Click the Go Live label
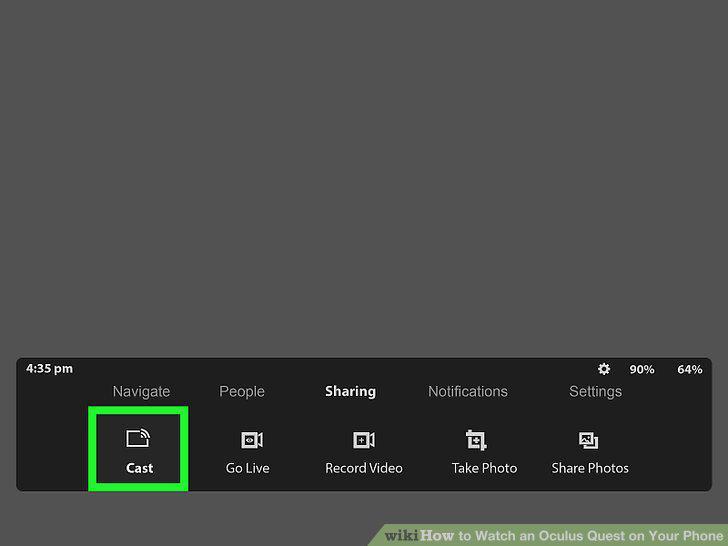The width and height of the screenshot is (728, 546). [247, 468]
